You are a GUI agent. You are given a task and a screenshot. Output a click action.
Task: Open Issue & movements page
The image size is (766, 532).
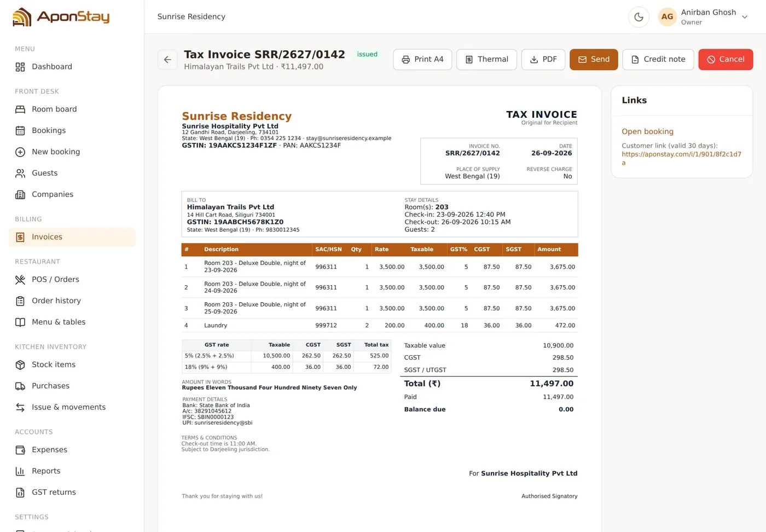[72, 408]
